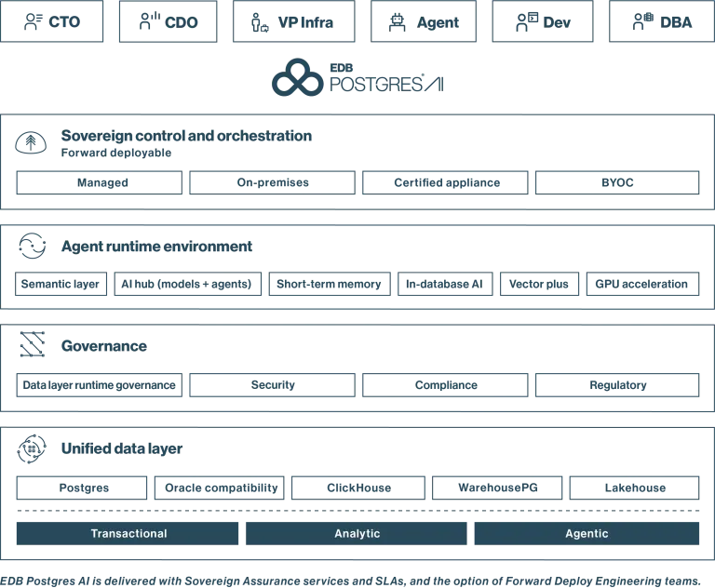Image resolution: width=715 pixels, height=588 pixels.
Task: Open the GPU acceleration box
Action: [643, 284]
